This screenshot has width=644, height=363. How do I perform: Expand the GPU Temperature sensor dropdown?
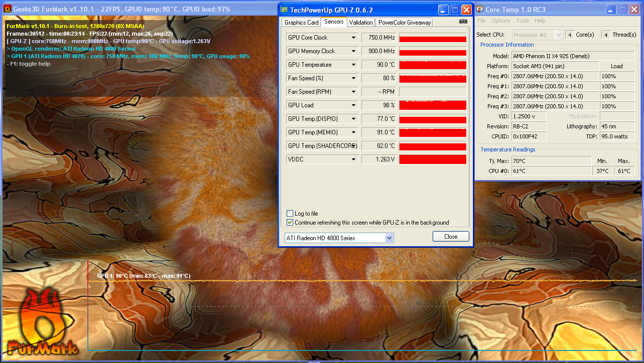(354, 65)
